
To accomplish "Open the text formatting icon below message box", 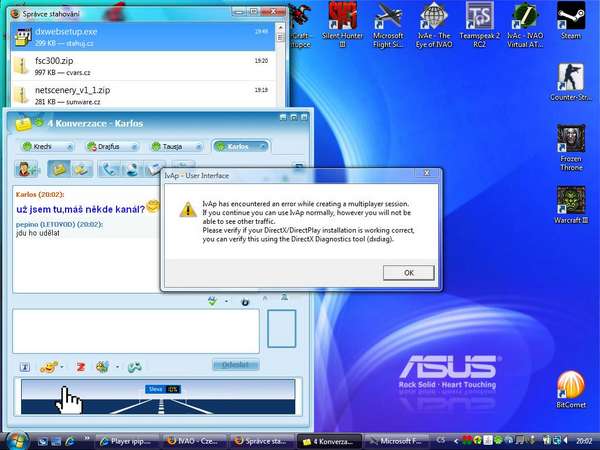I will tap(25, 367).
